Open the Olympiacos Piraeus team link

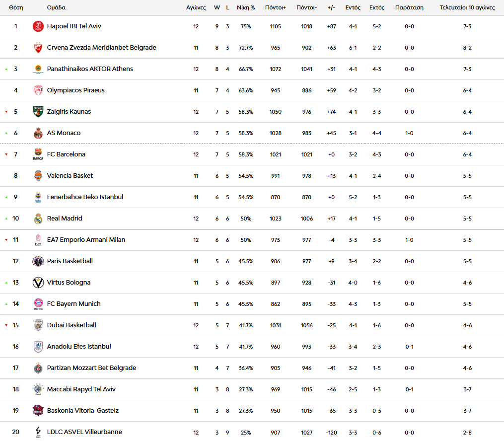tap(75, 90)
